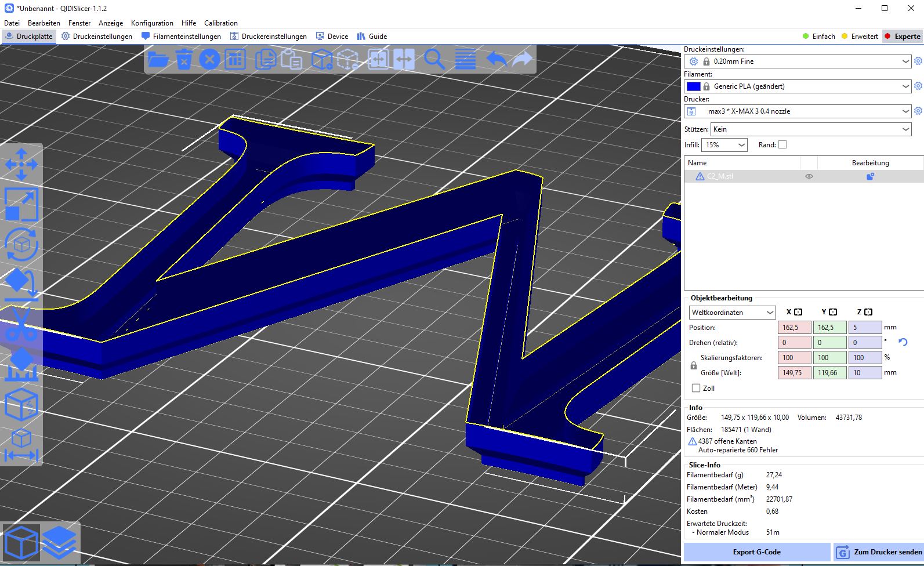Open the Infill 15% dropdown

click(724, 144)
